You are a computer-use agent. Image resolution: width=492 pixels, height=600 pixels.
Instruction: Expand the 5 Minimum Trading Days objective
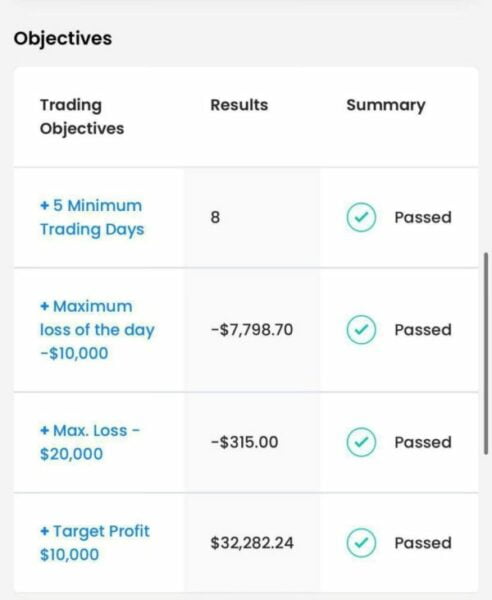click(92, 217)
